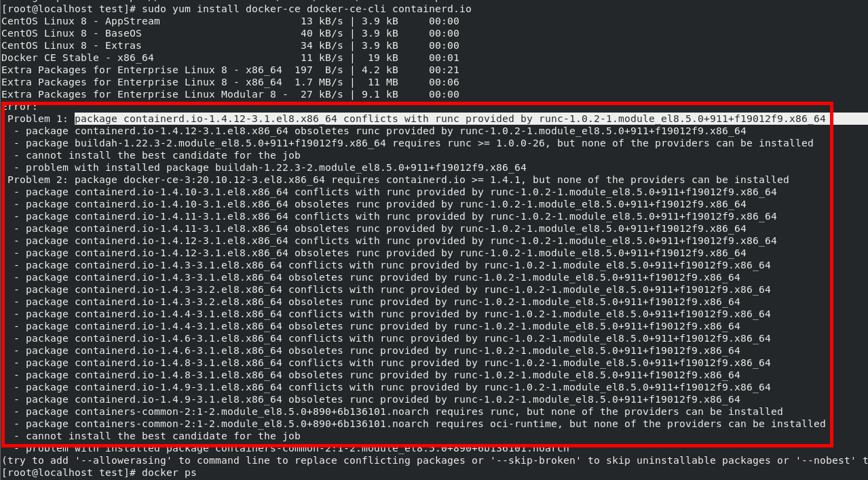Click containers-common requires oci-runtime line

tap(419, 424)
